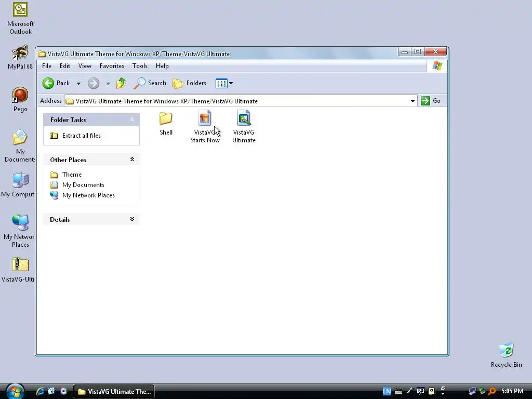Select the Recycle Bin icon
Screen dimensions: 532x399
coord(506,355)
